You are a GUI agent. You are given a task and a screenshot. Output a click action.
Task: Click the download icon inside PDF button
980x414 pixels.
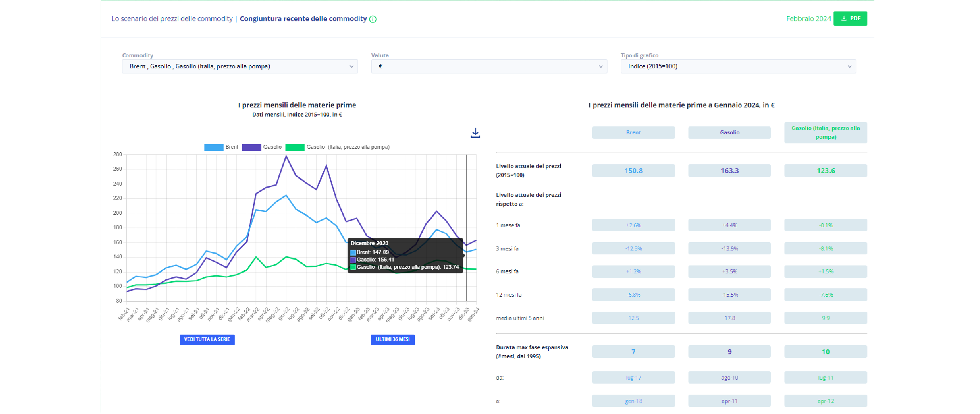click(844, 19)
